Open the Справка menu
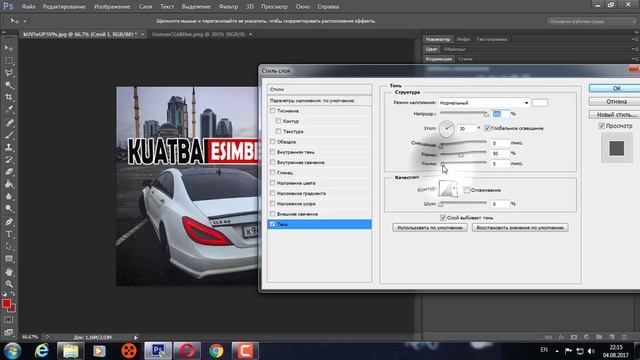This screenshot has height=360, width=640. point(328,7)
